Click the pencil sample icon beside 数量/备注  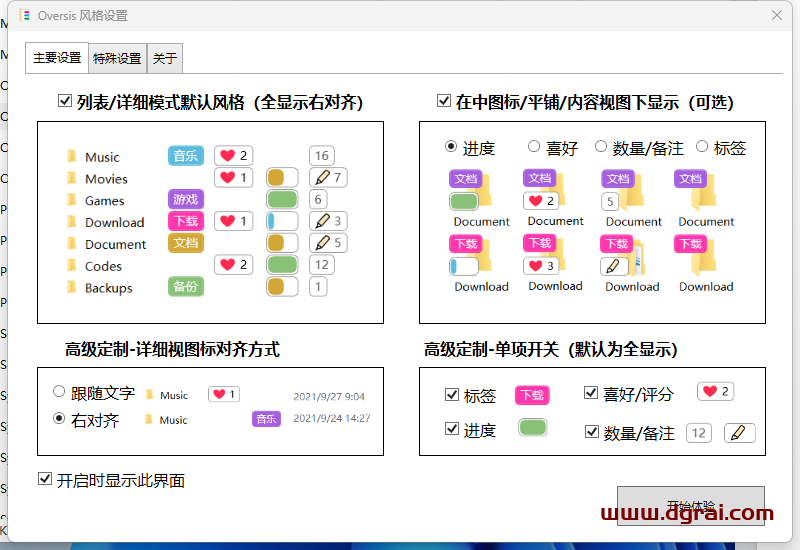click(740, 433)
